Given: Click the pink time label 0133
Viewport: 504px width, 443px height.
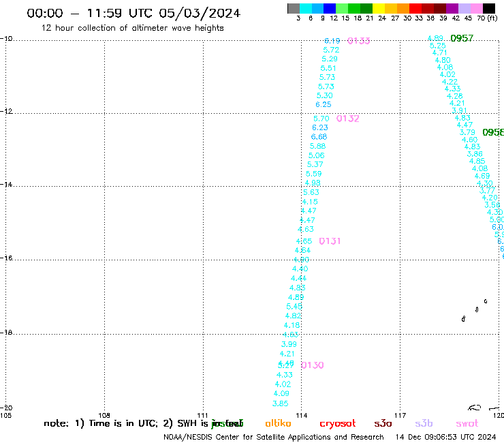Looking at the screenshot, I should 359,41.
